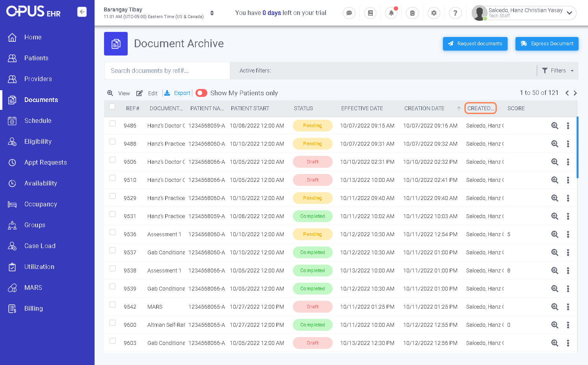The width and height of the screenshot is (588, 365).
Task: Check the box for document 9531
Action: click(x=113, y=214)
